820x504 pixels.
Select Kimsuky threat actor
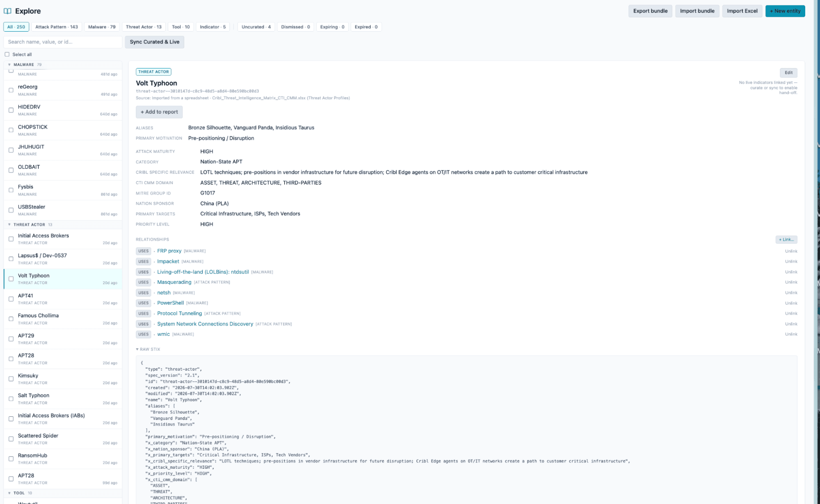(x=63, y=379)
